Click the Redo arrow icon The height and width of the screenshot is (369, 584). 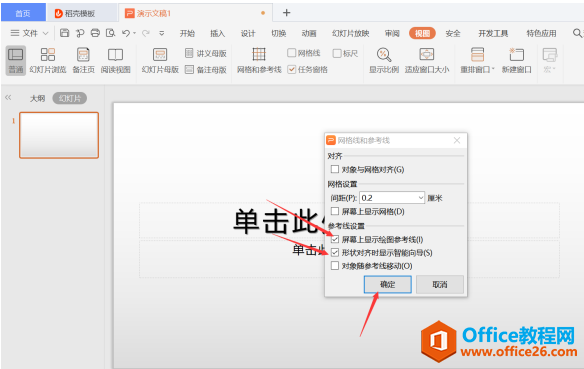[146, 33]
